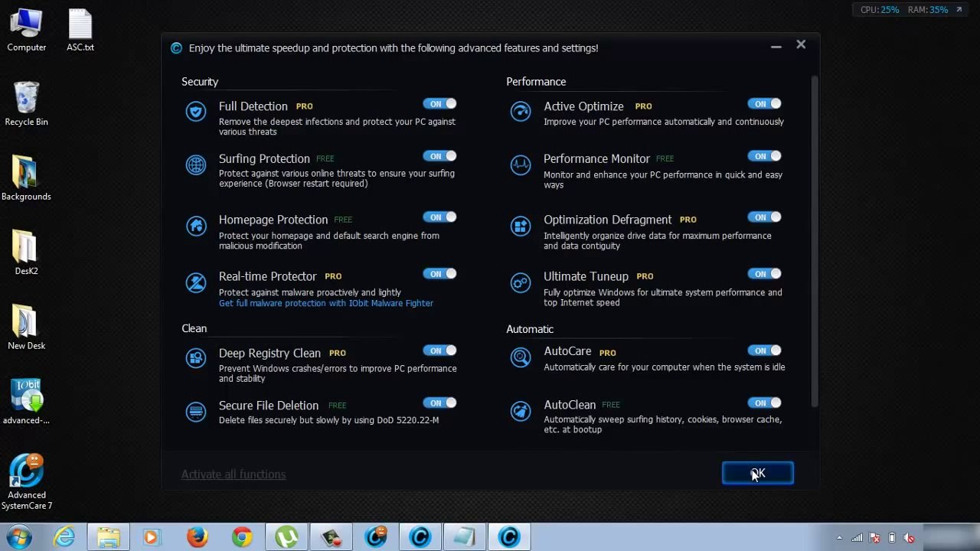The image size is (980, 551).
Task: Click the Active Optimize gauge icon
Action: click(x=521, y=112)
